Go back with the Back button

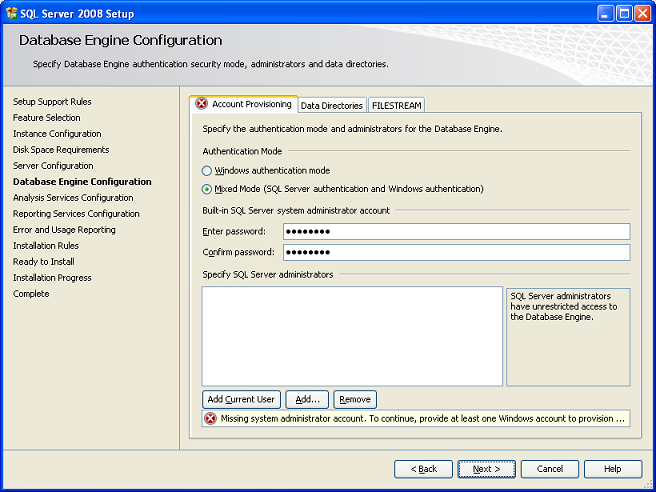[423, 469]
